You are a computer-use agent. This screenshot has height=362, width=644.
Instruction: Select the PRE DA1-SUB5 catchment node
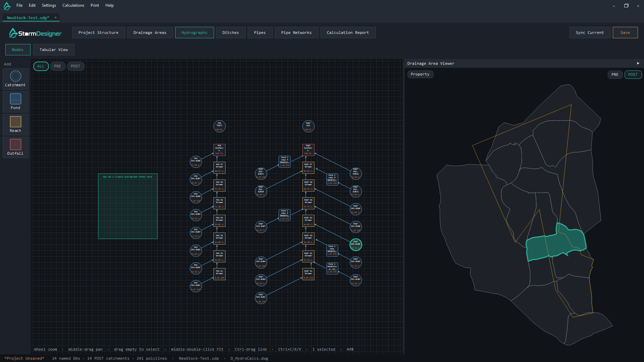pos(196,215)
